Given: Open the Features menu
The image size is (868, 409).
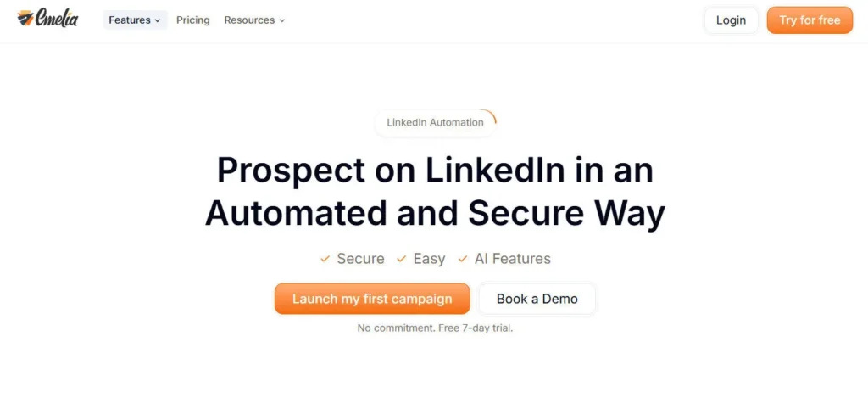Looking at the screenshot, I should [x=130, y=20].
